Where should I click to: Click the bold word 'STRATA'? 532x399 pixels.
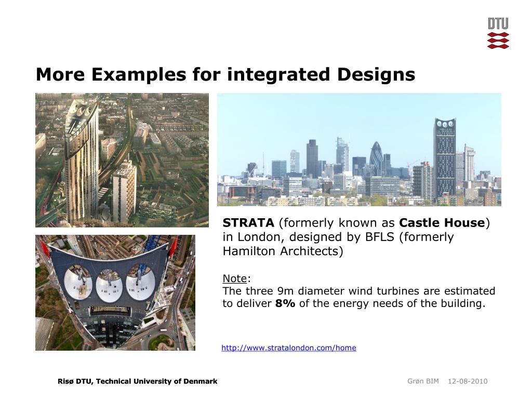248,223
